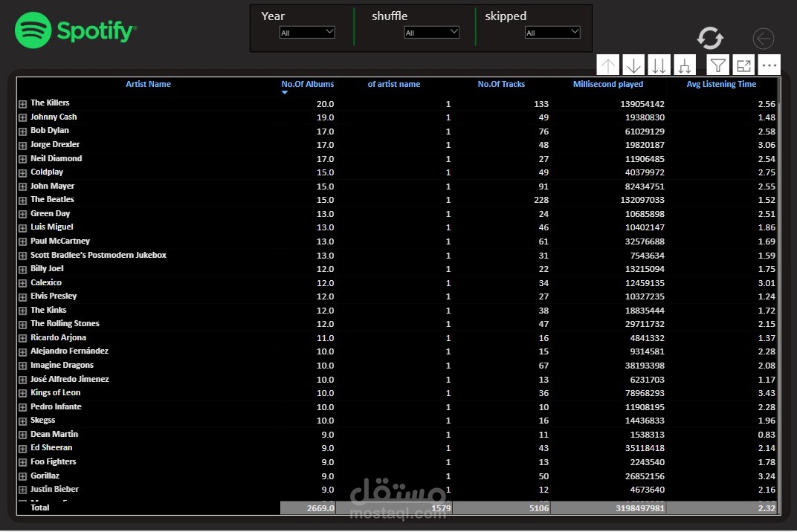Click the back arrow circle button
The height and width of the screenshot is (532, 797).
[x=763, y=39]
